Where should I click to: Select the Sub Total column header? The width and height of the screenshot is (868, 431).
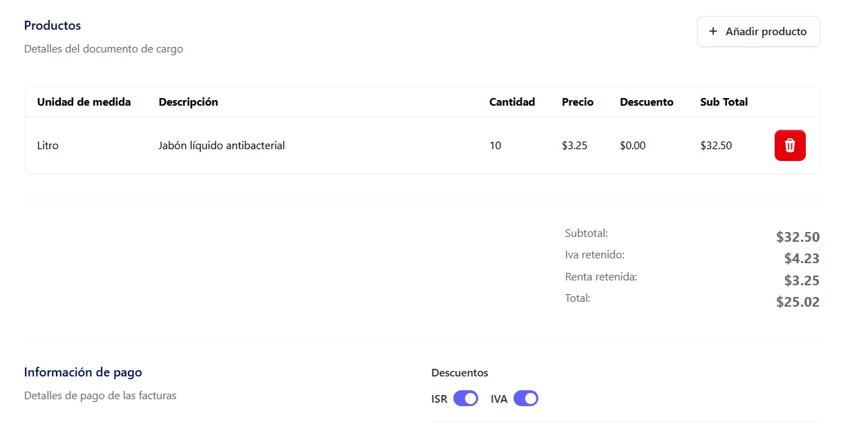pyautogui.click(x=724, y=102)
